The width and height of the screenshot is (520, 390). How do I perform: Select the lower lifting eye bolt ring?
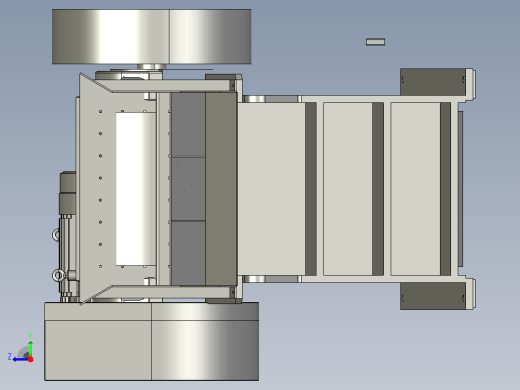58,275
